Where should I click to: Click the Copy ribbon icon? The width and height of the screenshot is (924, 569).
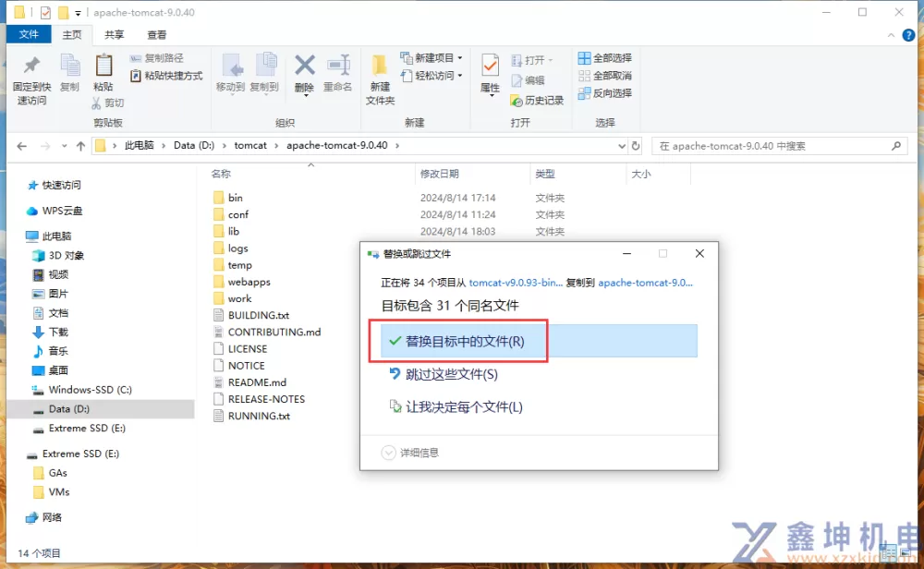tap(69, 65)
